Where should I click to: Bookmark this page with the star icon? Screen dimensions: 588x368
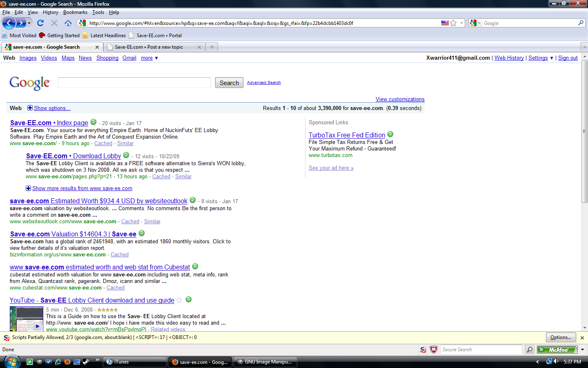coord(453,23)
